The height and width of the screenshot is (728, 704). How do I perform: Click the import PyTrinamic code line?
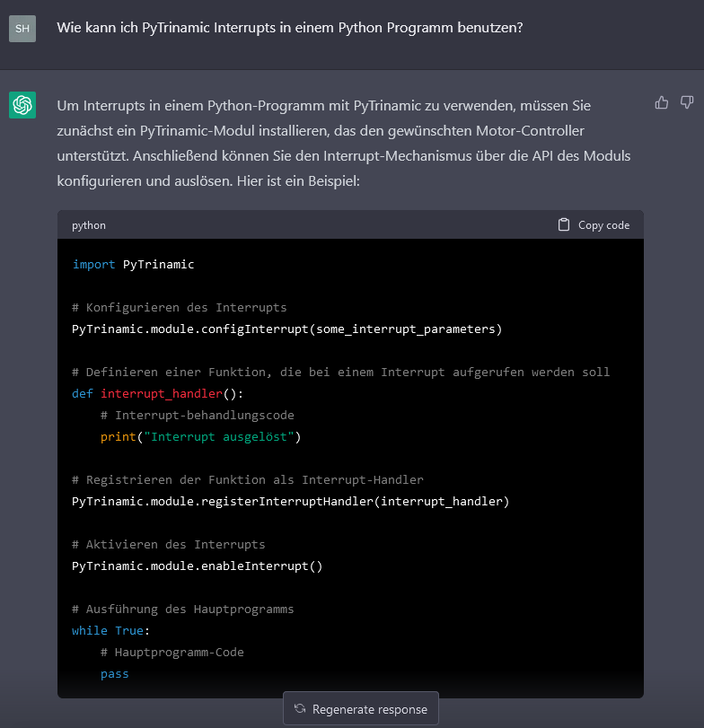point(133,265)
